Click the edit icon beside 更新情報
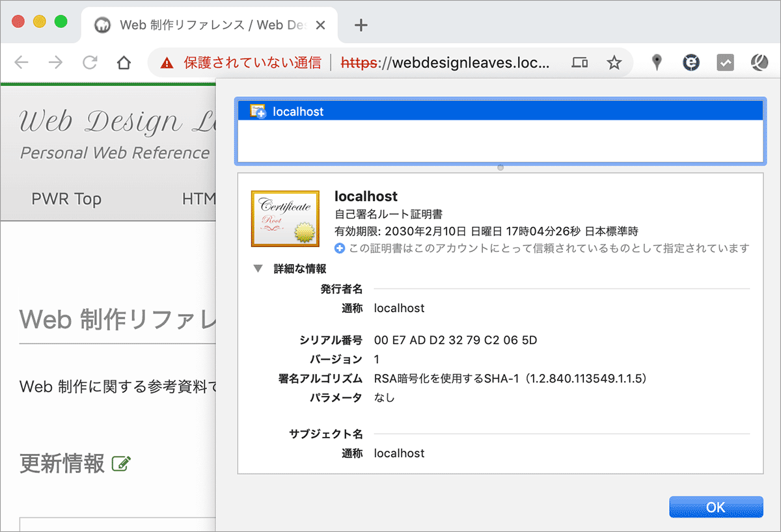The width and height of the screenshot is (781, 532). click(122, 464)
